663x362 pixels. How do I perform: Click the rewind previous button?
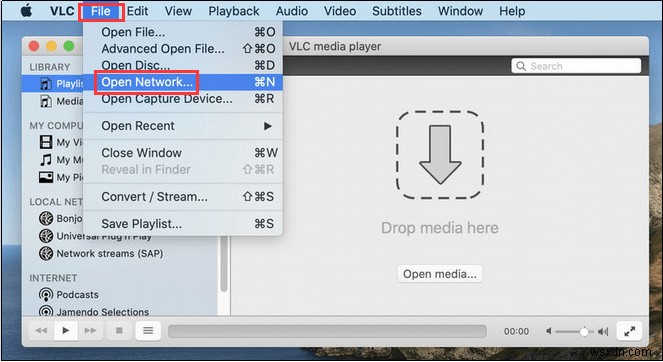(x=41, y=330)
